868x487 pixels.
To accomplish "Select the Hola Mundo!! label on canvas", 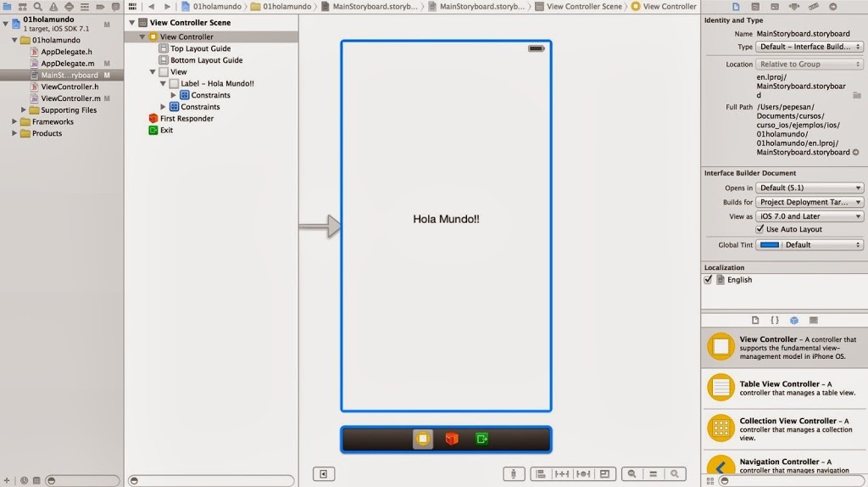I will [446, 220].
